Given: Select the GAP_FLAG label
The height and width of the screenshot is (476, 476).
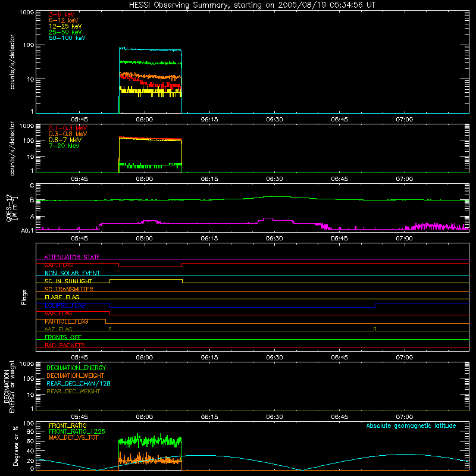Looking at the screenshot, I should pos(58,265).
